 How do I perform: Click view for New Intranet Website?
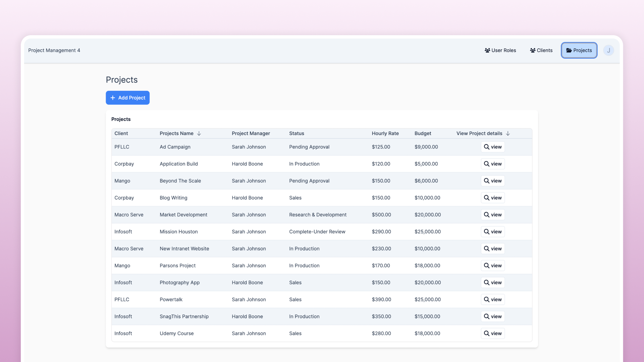[492, 249]
